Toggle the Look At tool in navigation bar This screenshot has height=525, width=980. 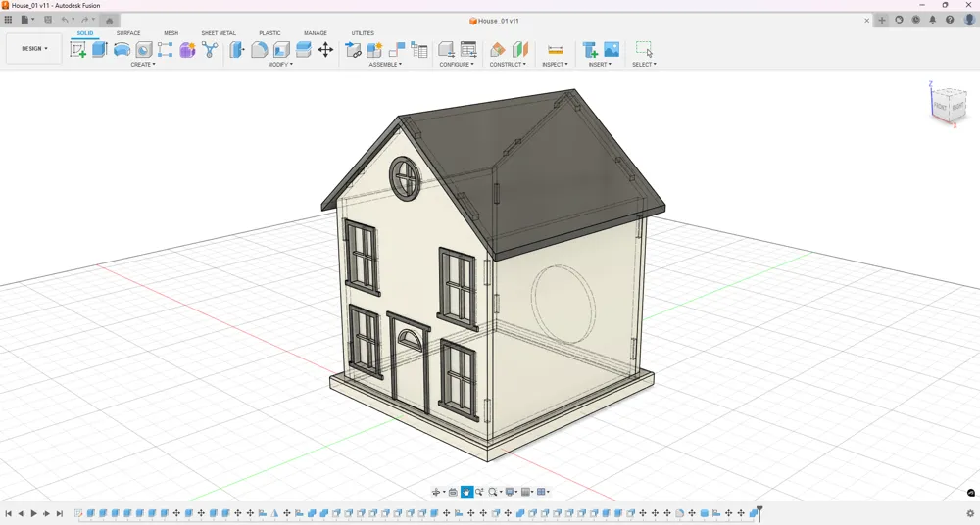453,492
